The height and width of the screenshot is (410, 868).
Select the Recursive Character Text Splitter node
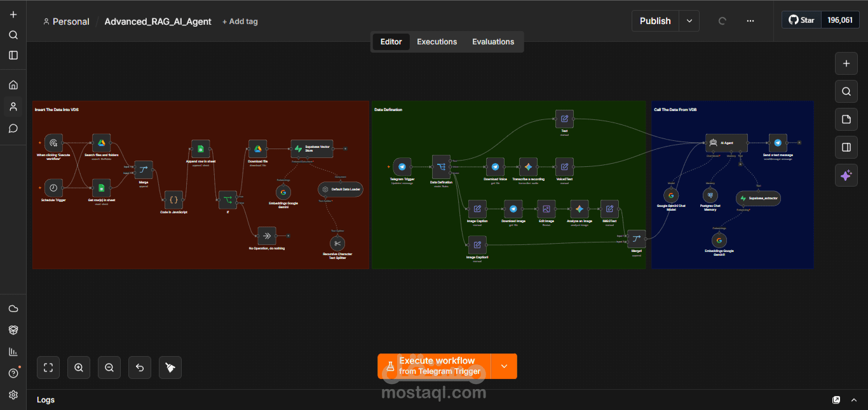click(337, 243)
